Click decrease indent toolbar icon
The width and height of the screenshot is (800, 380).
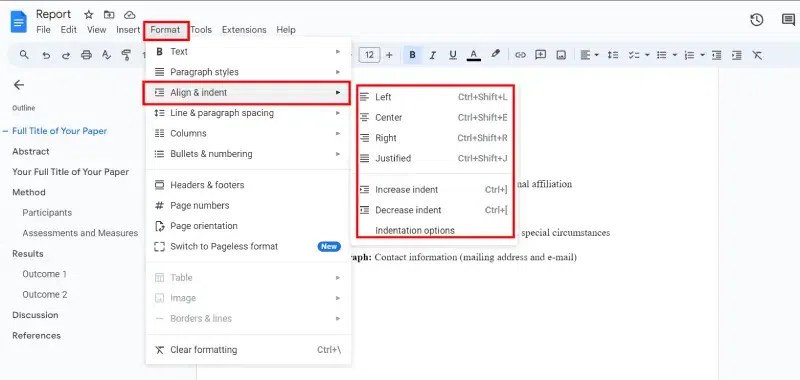(x=717, y=55)
